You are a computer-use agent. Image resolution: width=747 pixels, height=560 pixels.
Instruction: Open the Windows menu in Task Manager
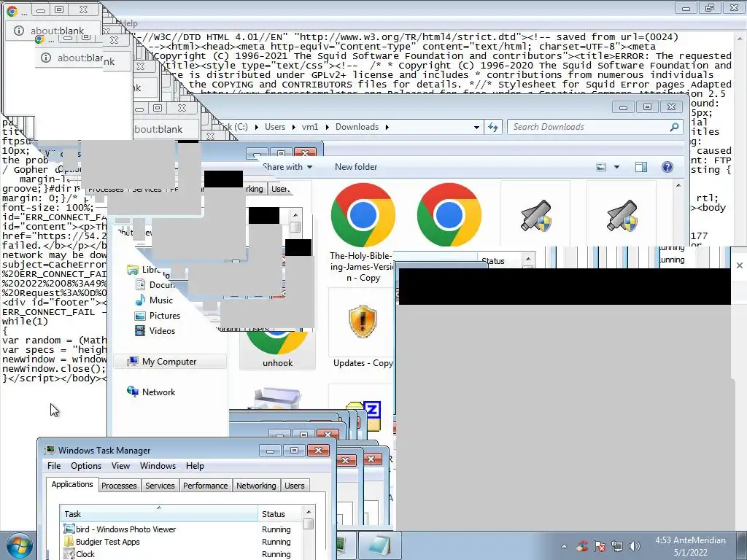158,466
